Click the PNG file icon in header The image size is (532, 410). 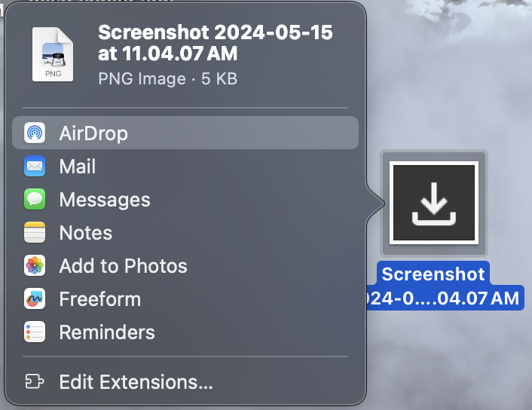click(x=52, y=54)
